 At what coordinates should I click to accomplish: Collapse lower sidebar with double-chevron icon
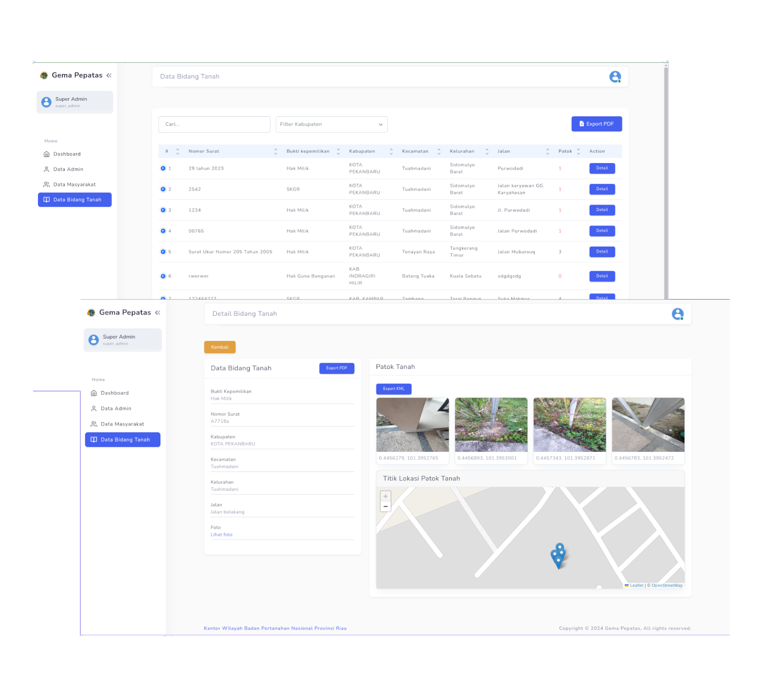pyautogui.click(x=158, y=313)
